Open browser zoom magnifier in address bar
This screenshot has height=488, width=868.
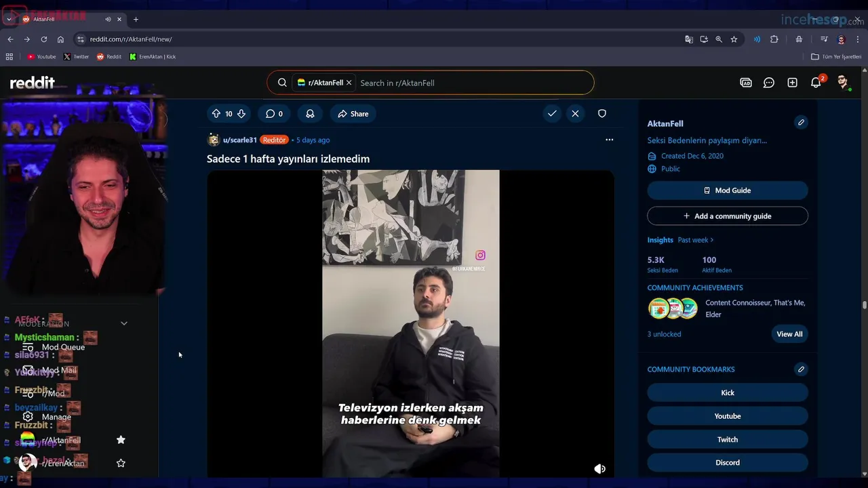(719, 39)
